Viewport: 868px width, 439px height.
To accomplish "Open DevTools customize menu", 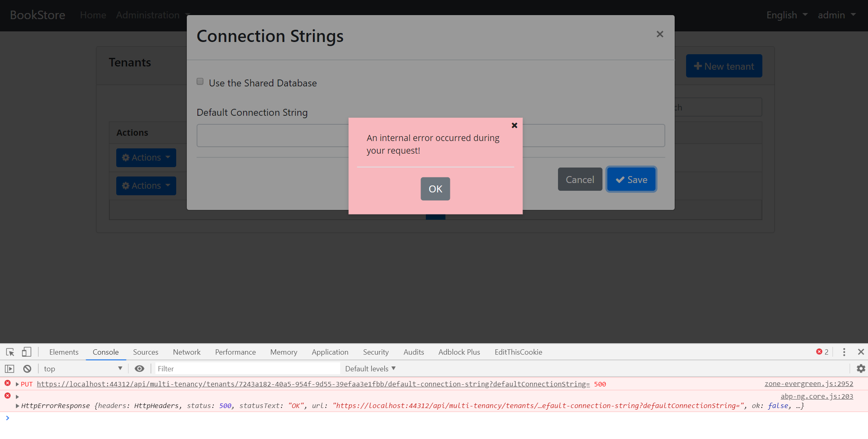I will point(844,352).
